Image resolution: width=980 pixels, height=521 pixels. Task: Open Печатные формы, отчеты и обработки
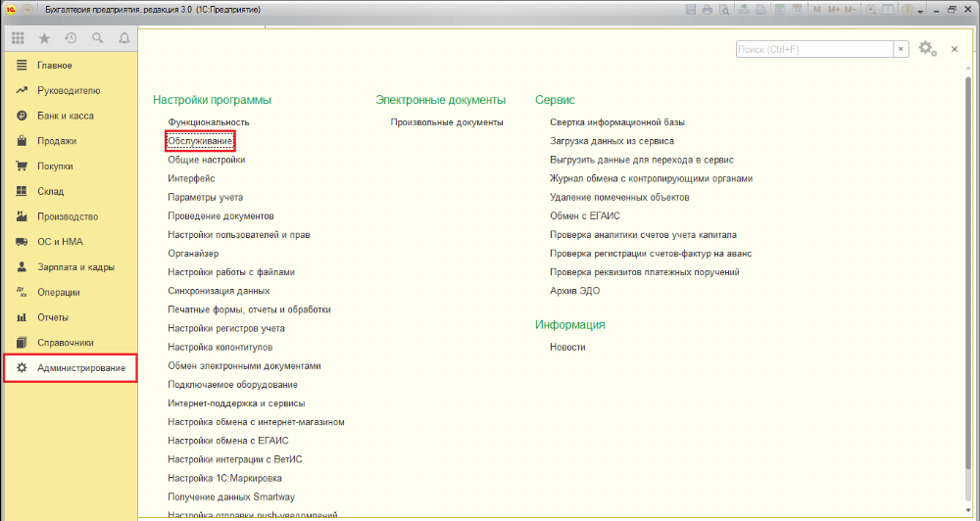pyautogui.click(x=249, y=309)
